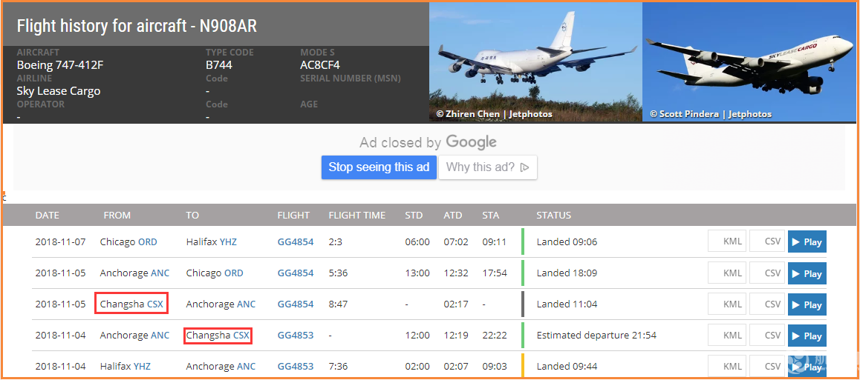Click the STATUS column header
The height and width of the screenshot is (380, 860).
point(553,215)
